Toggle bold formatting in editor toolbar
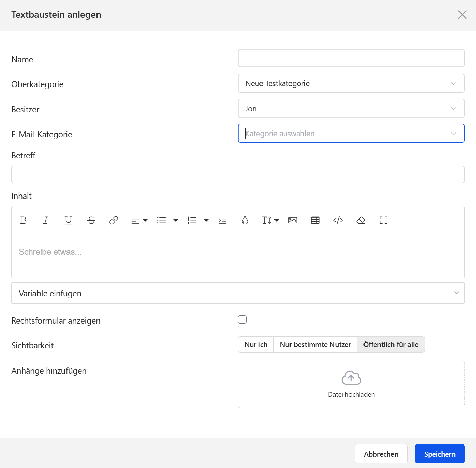 click(23, 220)
